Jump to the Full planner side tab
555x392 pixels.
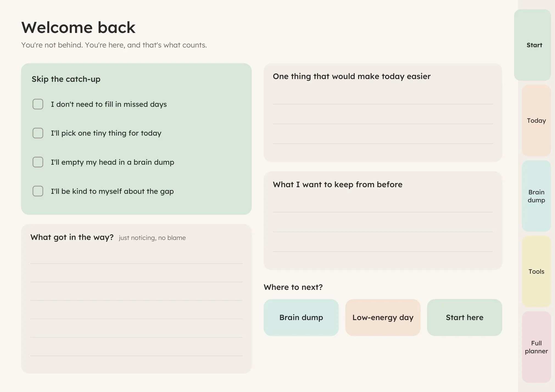click(x=536, y=347)
